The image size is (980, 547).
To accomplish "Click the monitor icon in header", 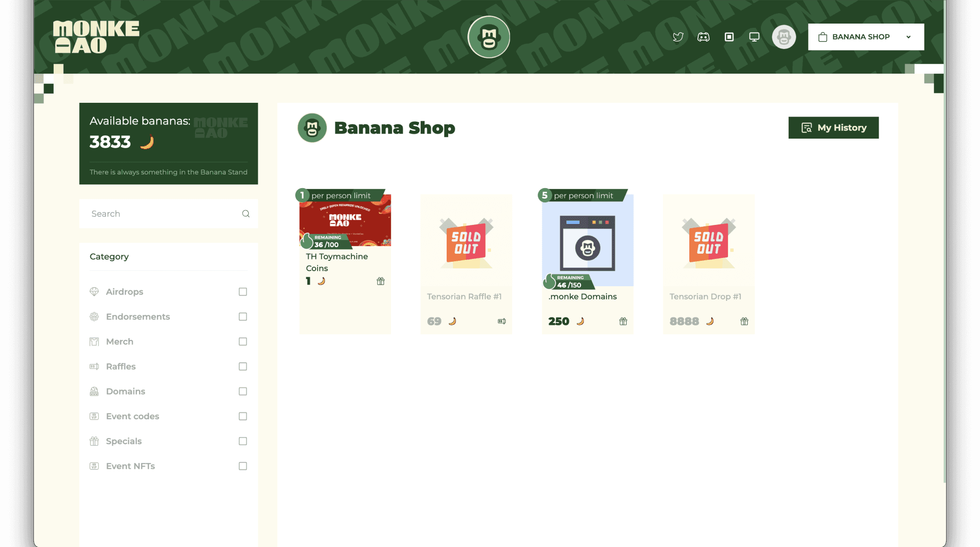I will (754, 37).
